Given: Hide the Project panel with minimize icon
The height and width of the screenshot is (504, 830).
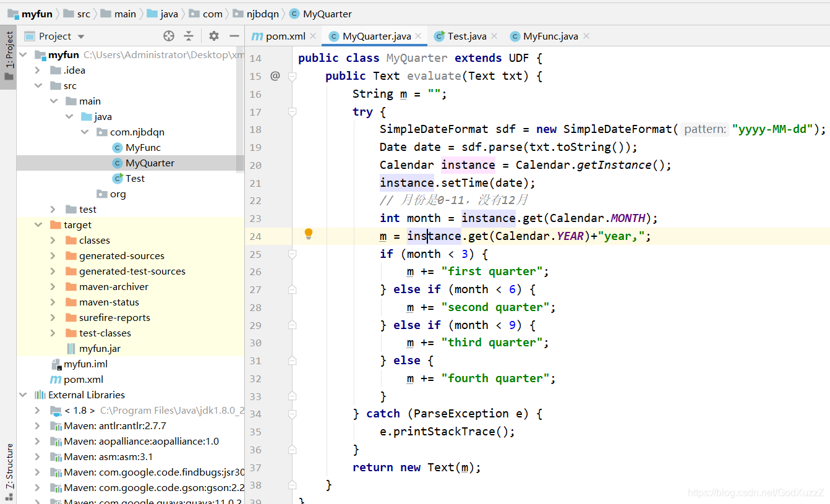Looking at the screenshot, I should click(234, 36).
